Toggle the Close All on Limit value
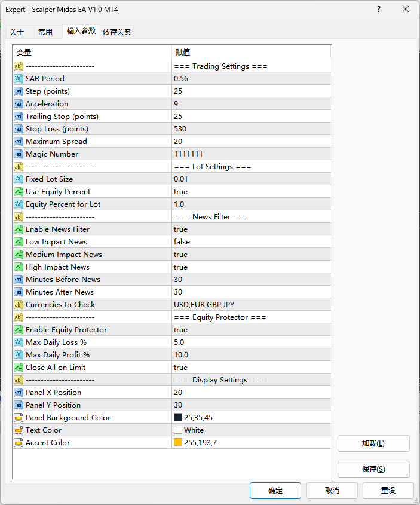The width and height of the screenshot is (420, 505). tap(180, 368)
